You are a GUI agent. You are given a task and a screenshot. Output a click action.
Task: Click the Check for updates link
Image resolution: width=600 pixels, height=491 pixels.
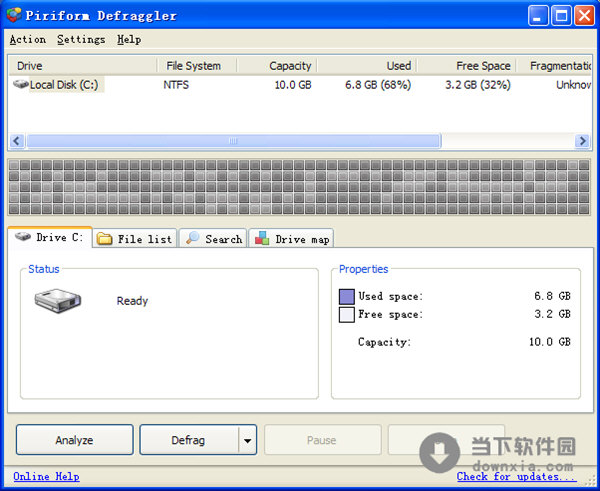click(516, 476)
